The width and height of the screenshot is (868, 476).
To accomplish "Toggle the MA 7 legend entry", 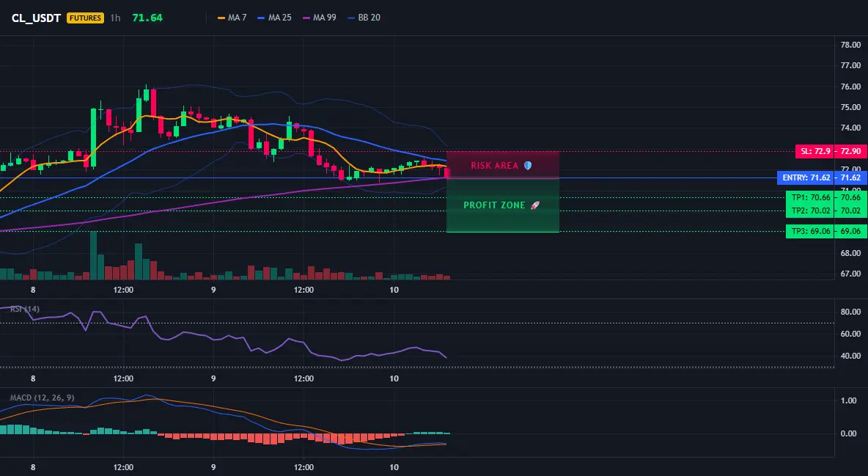I will coord(232,18).
